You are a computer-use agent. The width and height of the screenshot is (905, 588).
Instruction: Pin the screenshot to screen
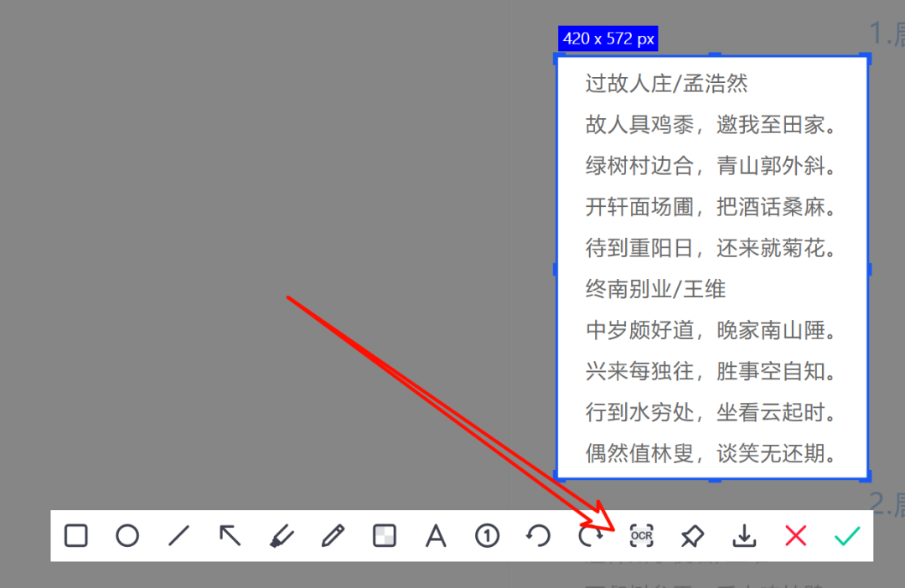692,535
